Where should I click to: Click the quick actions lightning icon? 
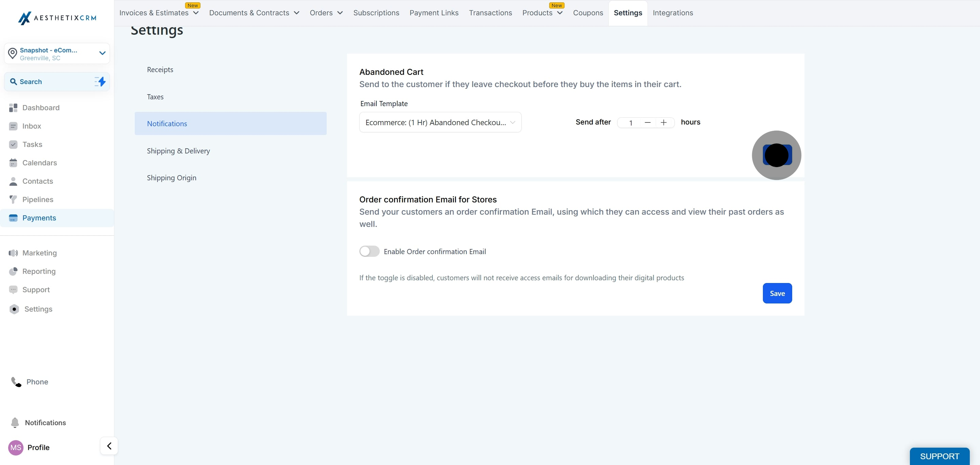pos(100,82)
